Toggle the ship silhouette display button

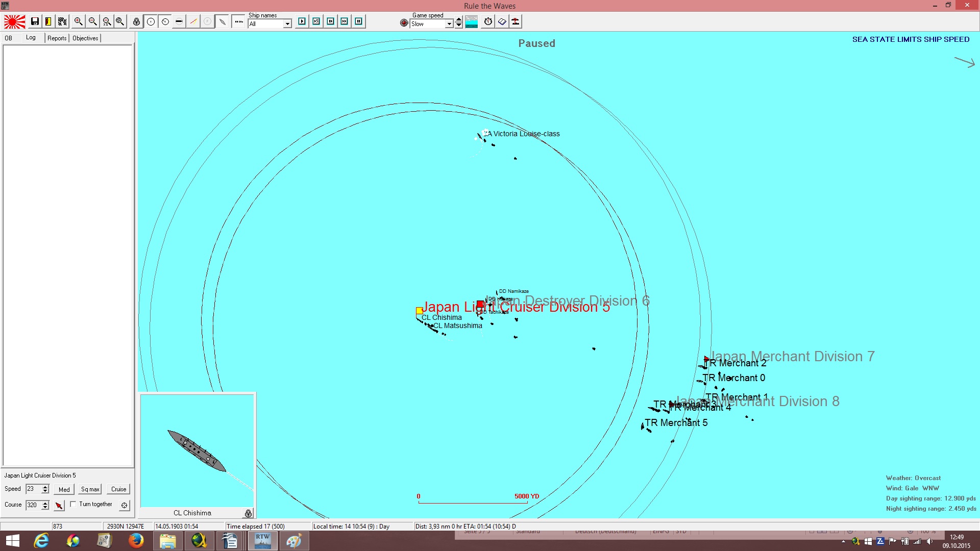[x=179, y=21]
